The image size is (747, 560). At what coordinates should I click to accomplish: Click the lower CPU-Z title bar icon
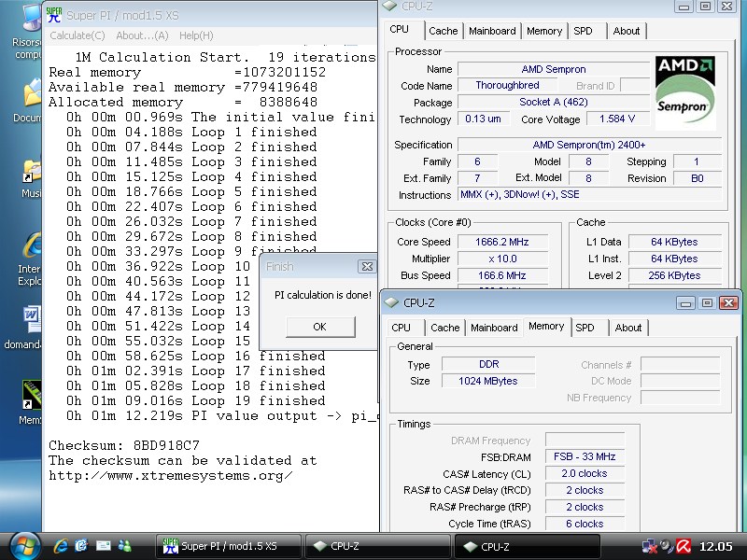click(391, 302)
